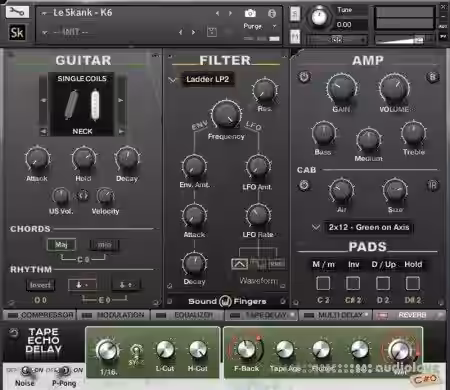The height and width of the screenshot is (390, 450).
Task: Toggle the CAB power icon
Action: (x=304, y=185)
